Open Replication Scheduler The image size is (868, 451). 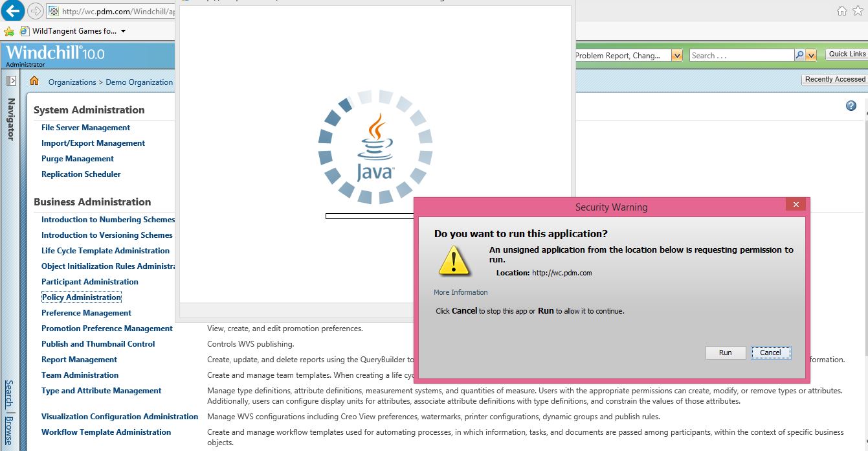81,174
